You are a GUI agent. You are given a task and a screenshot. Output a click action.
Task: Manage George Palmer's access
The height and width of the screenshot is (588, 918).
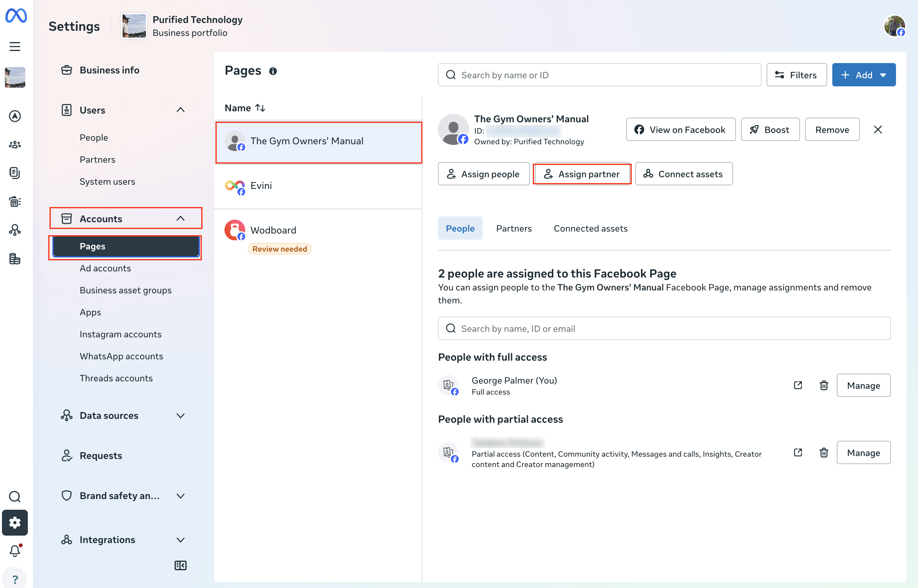(863, 385)
